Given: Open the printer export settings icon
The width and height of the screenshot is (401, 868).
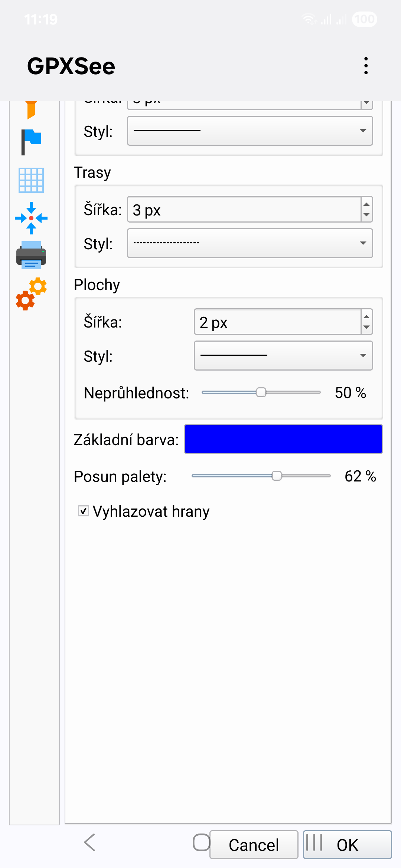Looking at the screenshot, I should 31,255.
